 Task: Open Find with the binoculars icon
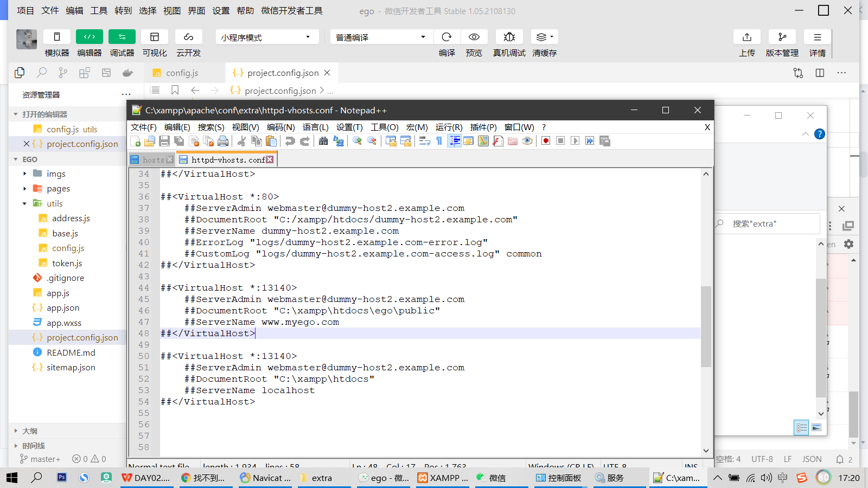pos(323,142)
